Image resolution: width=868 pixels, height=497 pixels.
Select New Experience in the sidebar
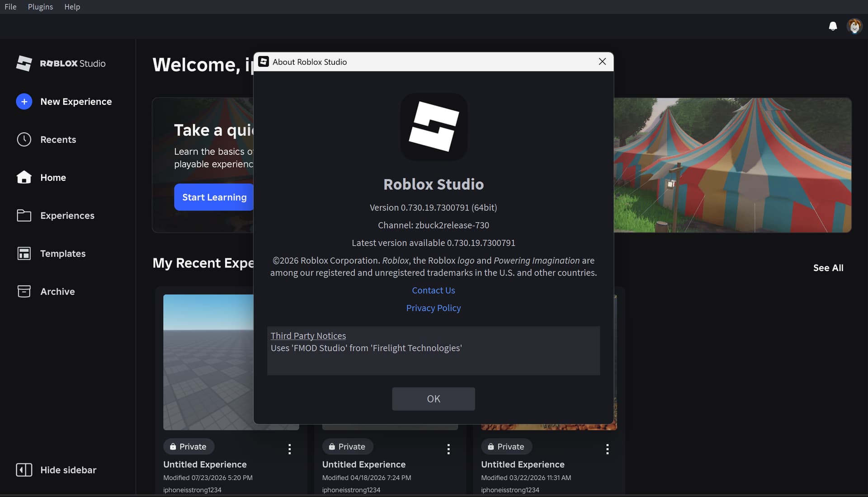(x=76, y=102)
